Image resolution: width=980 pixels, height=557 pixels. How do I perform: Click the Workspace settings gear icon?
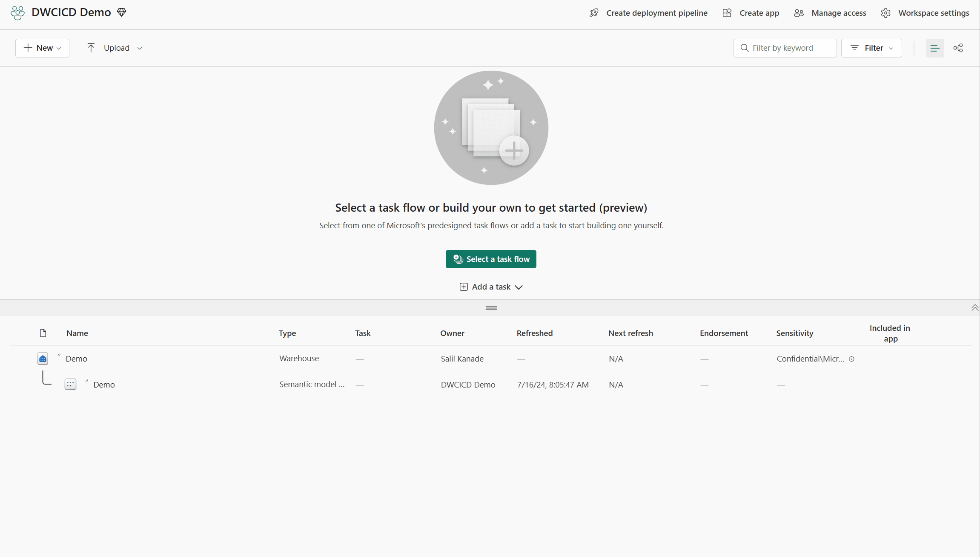pos(885,13)
